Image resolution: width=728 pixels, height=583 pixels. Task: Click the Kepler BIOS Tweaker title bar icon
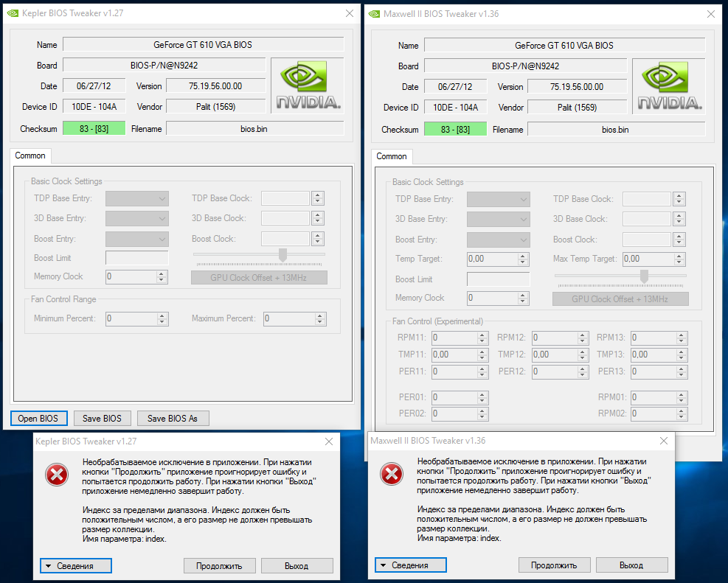pos(13,13)
